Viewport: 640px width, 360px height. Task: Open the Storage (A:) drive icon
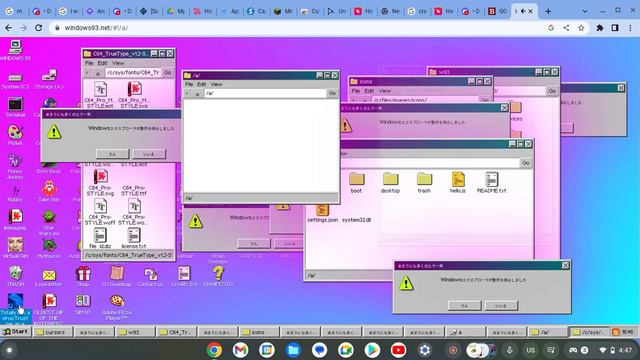(49, 80)
